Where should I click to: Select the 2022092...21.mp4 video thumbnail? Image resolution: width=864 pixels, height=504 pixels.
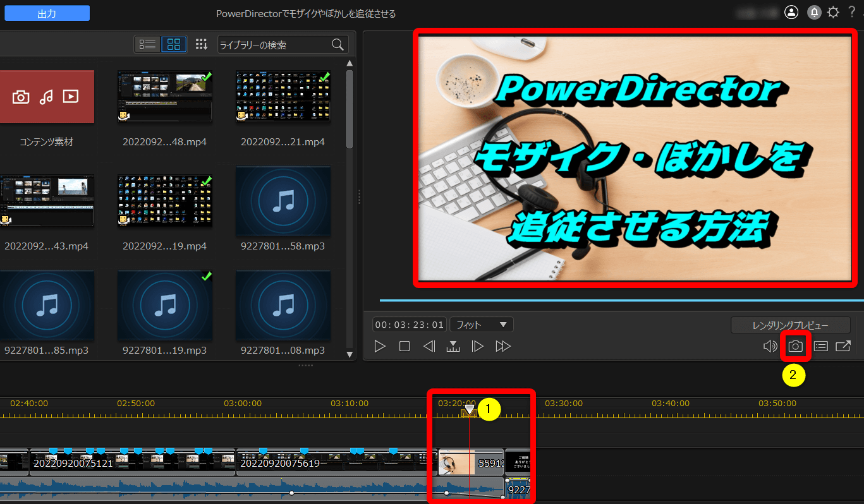[283, 97]
